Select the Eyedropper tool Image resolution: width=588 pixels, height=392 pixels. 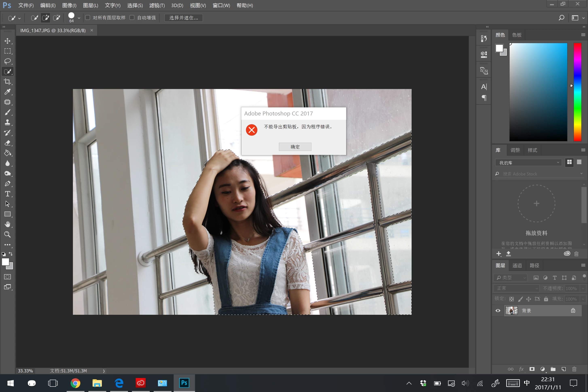7,92
